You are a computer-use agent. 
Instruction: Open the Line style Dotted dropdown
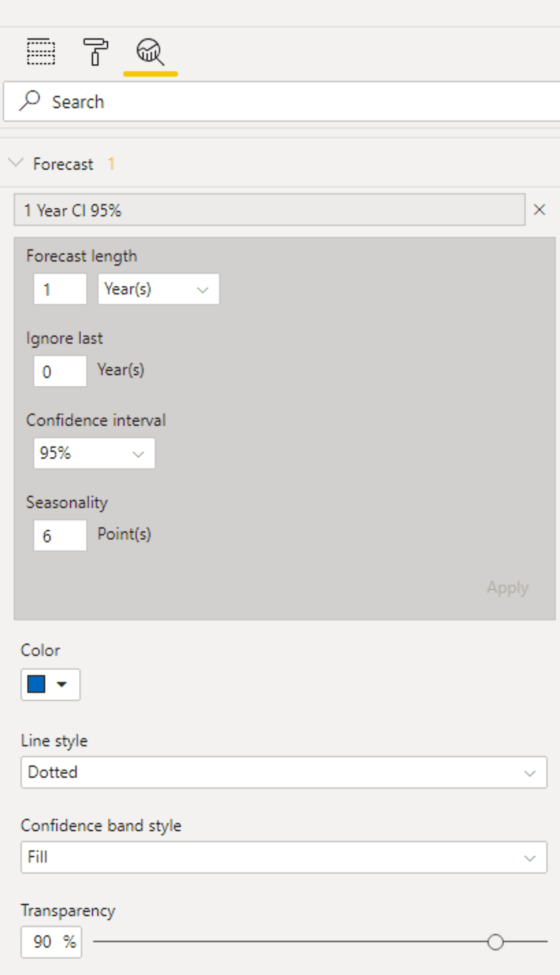(x=283, y=772)
